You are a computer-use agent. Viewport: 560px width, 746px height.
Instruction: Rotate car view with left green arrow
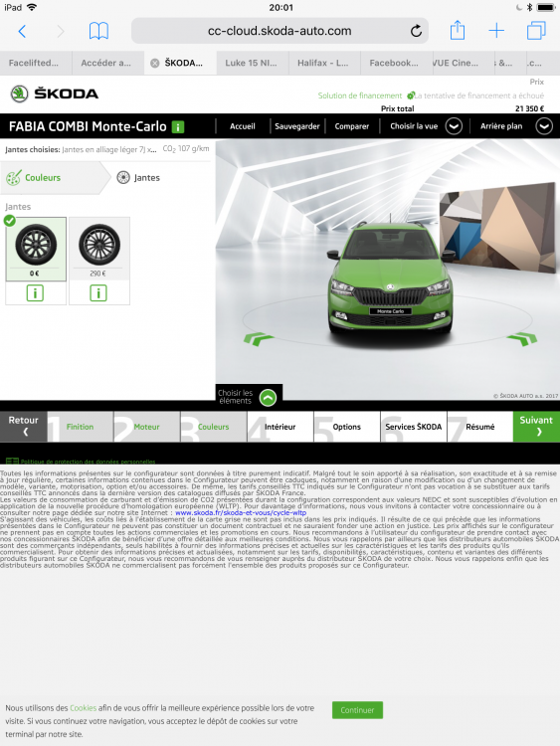coord(259,339)
